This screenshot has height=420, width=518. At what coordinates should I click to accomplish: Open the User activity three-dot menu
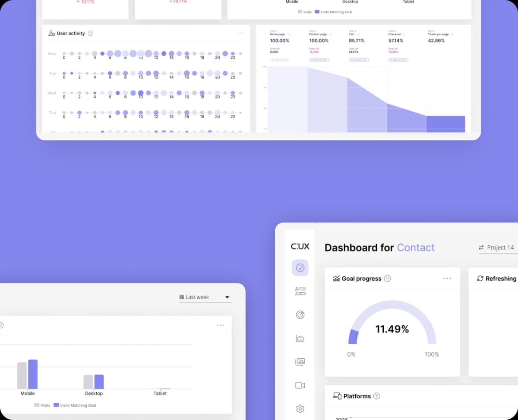point(240,33)
